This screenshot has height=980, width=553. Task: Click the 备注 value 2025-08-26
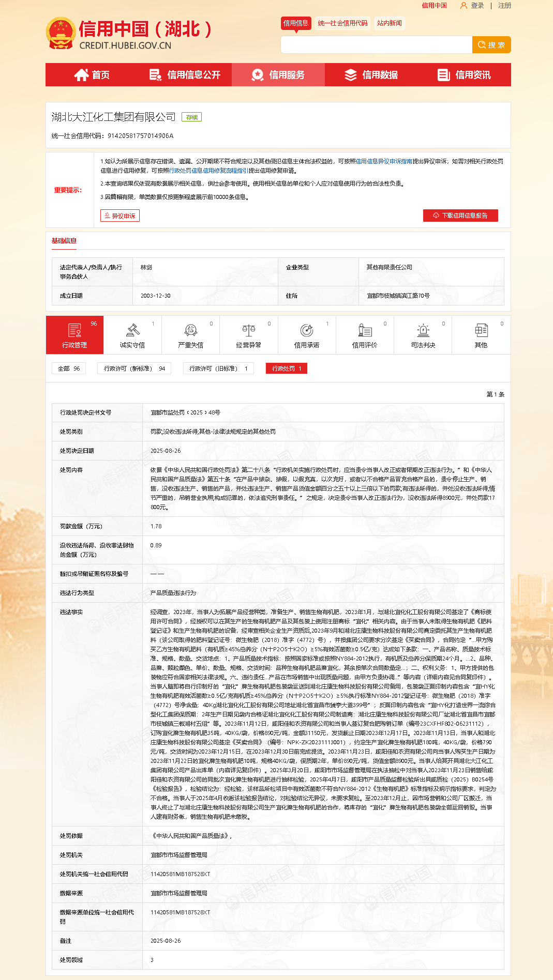[166, 941]
